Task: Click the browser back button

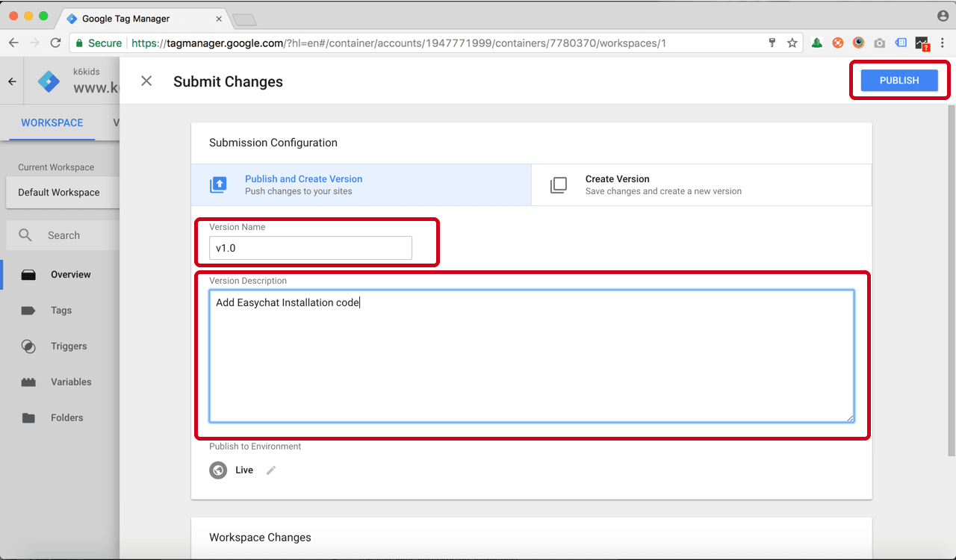Action: click(x=13, y=43)
